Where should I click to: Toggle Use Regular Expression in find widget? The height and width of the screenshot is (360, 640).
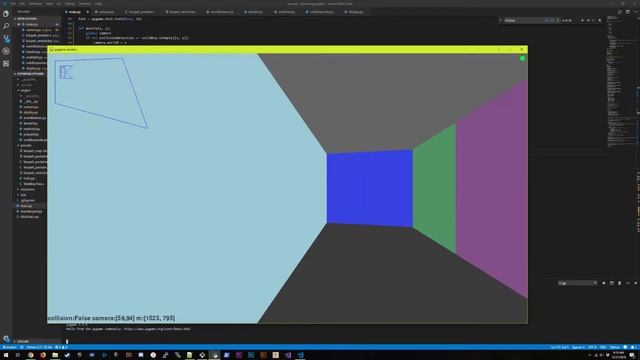(x=558, y=20)
